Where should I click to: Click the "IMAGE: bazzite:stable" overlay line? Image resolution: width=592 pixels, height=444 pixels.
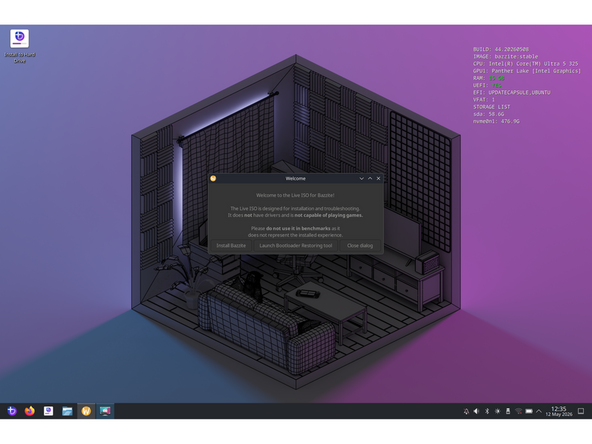(x=506, y=56)
